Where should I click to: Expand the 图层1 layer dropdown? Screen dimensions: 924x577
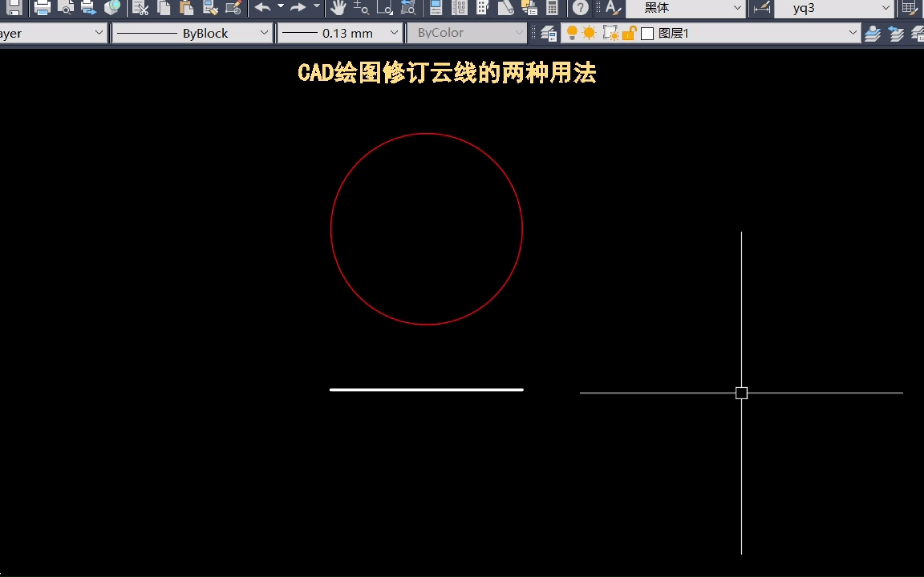tap(852, 33)
